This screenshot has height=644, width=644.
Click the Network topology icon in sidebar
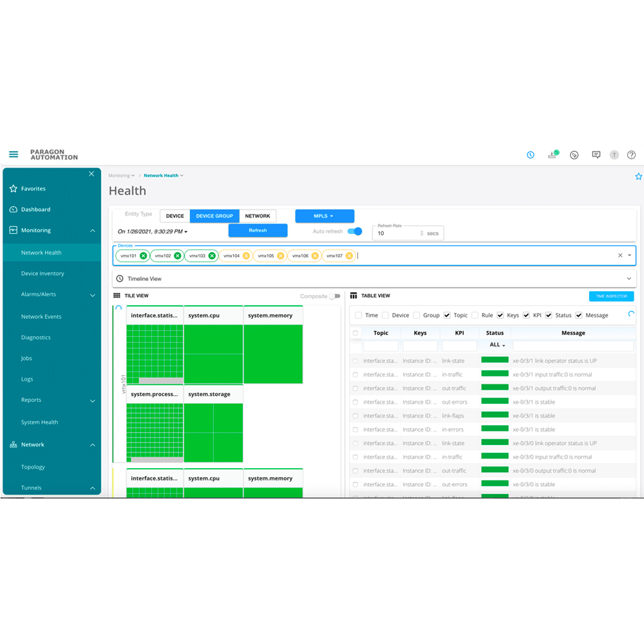(13, 444)
